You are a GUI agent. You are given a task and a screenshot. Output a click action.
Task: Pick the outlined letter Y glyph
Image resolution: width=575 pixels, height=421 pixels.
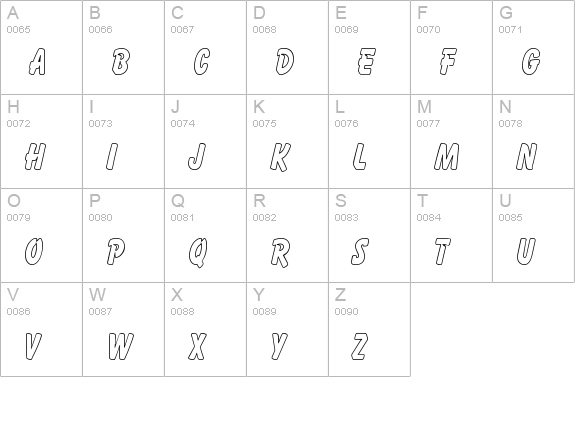point(279,346)
